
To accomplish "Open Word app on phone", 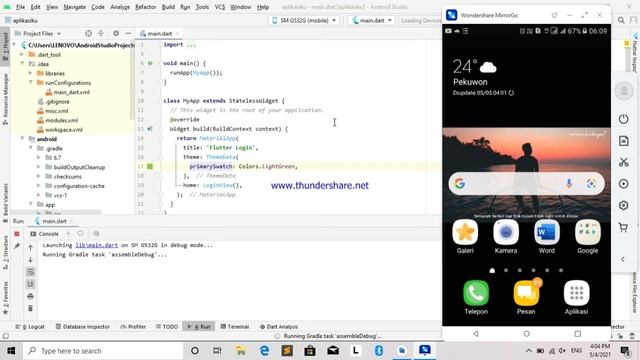I will click(547, 237).
